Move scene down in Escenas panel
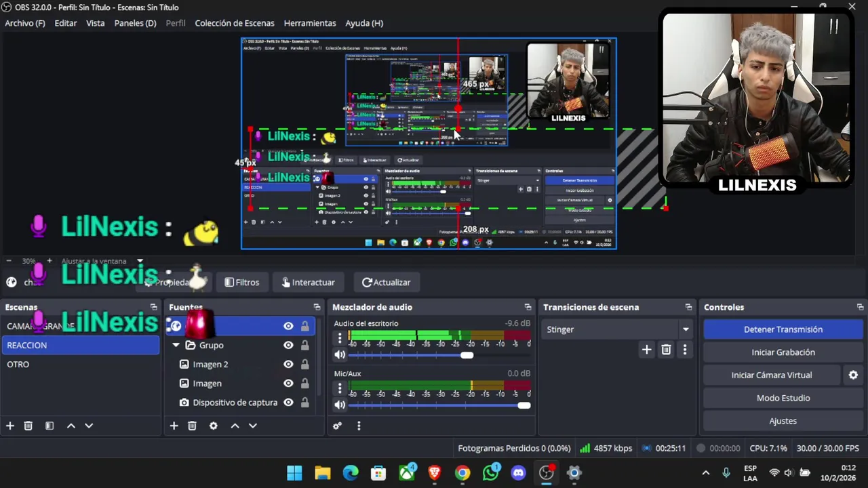Screen dimensions: 868x488 (89, 426)
